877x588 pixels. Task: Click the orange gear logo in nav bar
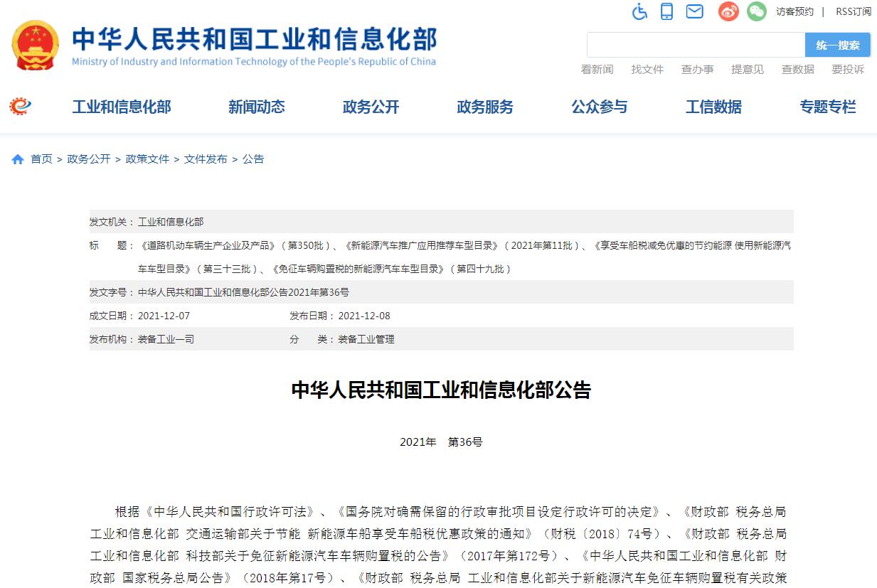20,107
